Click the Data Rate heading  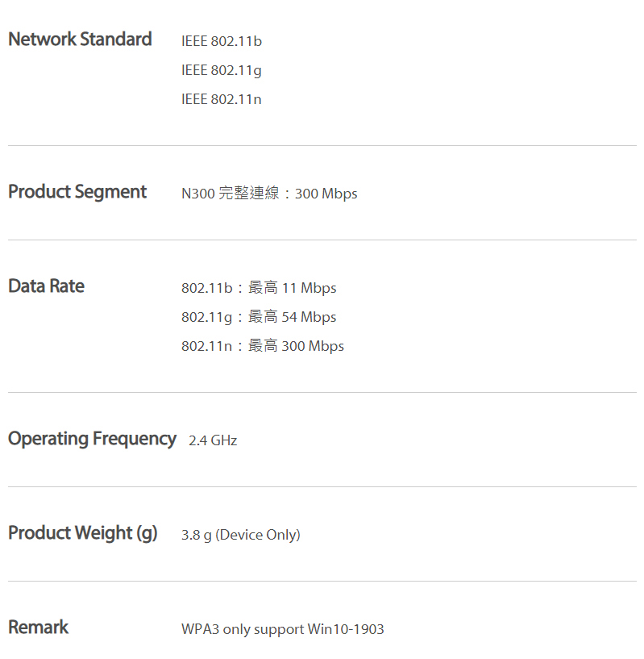46,286
